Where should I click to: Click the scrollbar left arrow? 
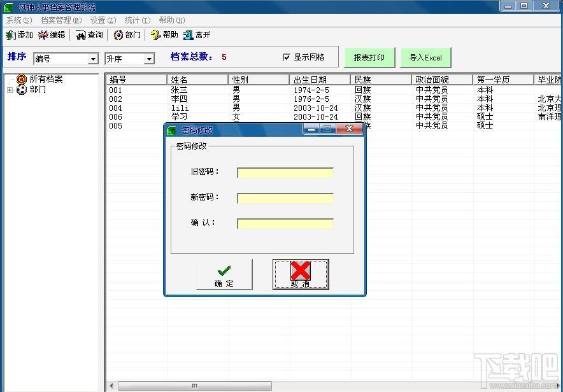[x=111, y=386]
